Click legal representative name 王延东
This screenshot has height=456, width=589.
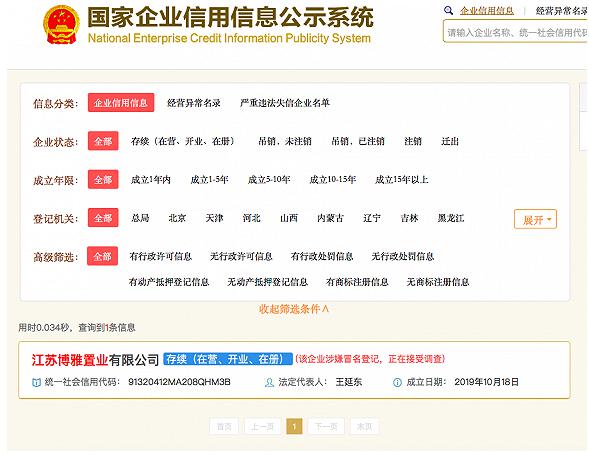[x=349, y=382]
